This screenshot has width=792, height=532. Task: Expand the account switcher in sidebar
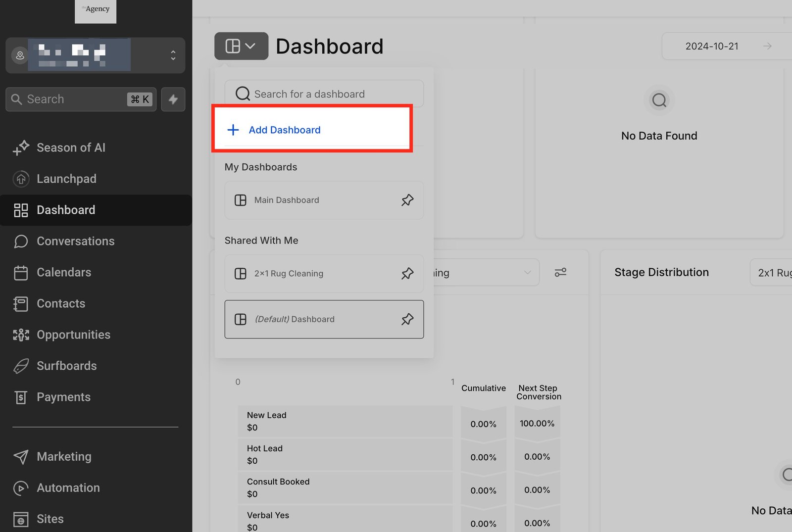173,55
